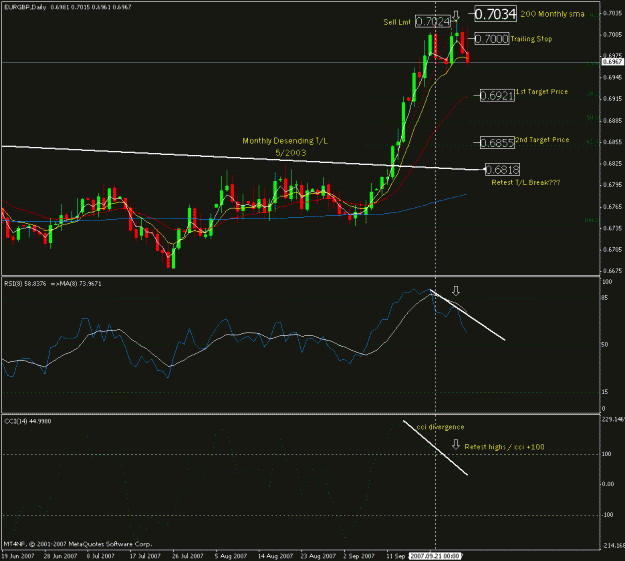Click the '5/2003' date annotation
Viewport: 625px width, 561px height.
coord(291,153)
